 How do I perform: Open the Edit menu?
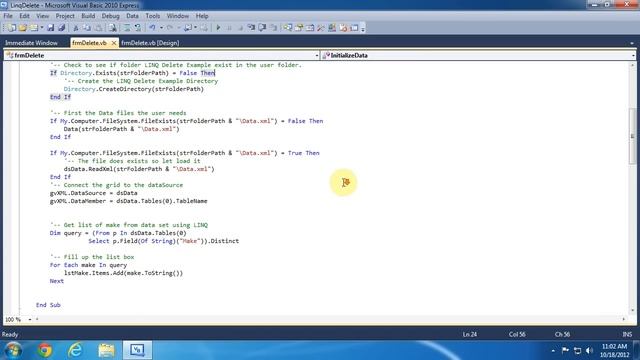pos(24,16)
